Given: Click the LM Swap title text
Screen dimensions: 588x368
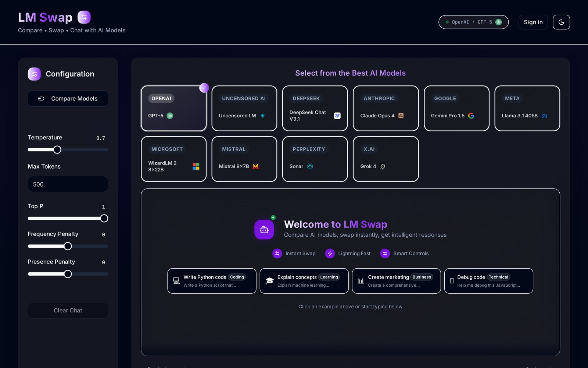Looking at the screenshot, I should click(x=45, y=17).
